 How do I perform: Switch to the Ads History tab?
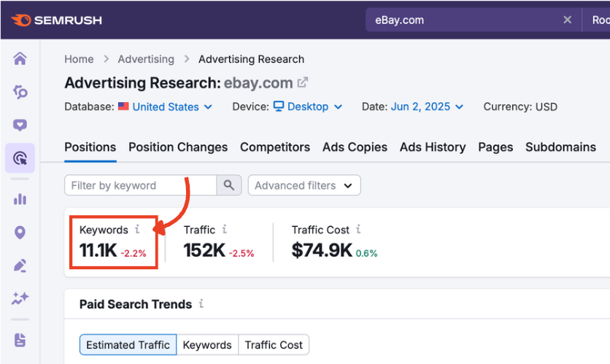pos(433,147)
